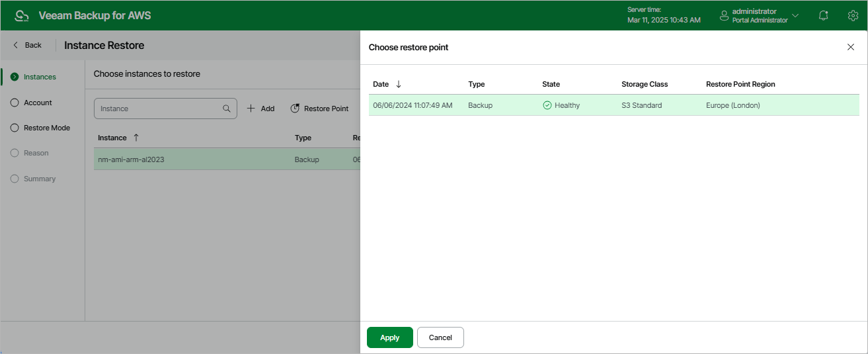Click the Veeam cloud logo icon

[x=22, y=15]
